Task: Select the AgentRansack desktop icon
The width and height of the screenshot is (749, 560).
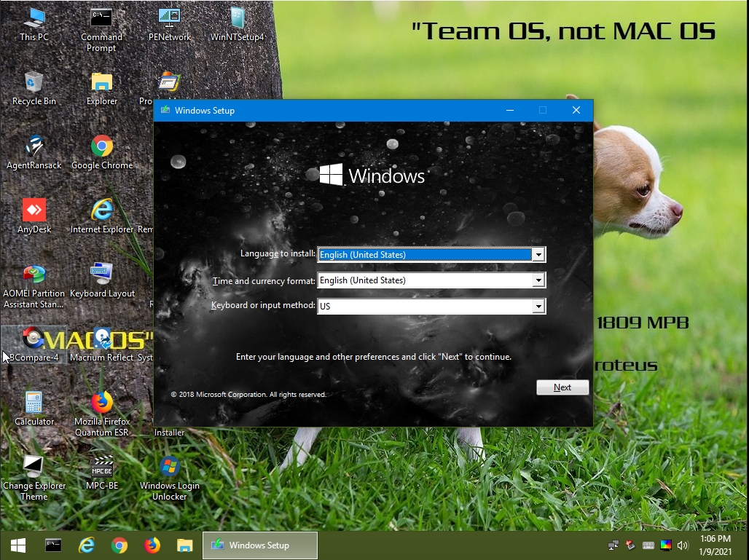Action: coord(34,153)
